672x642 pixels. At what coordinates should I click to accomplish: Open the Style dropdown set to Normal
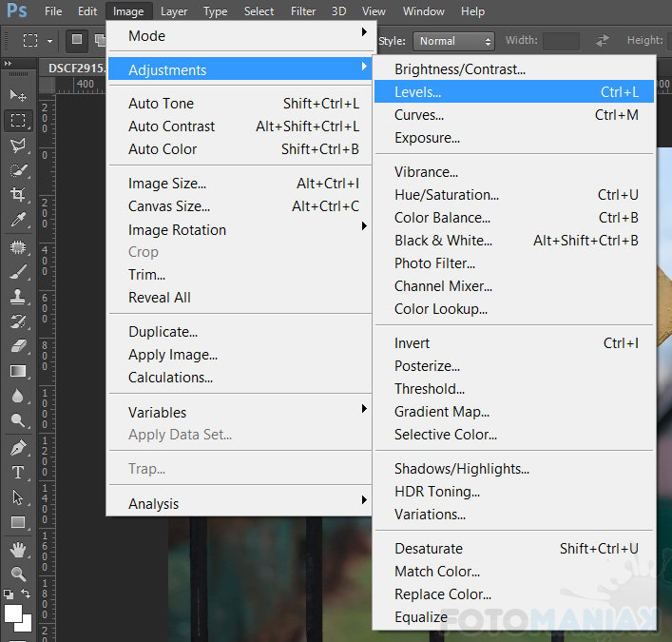(x=453, y=41)
